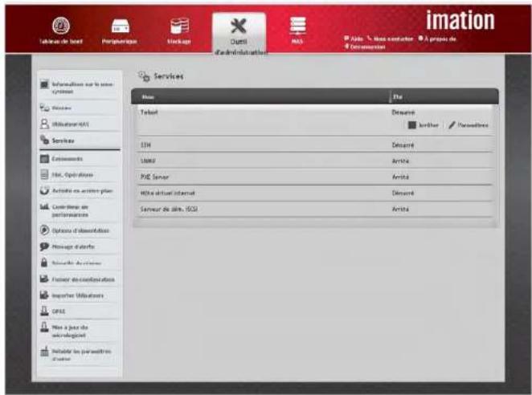Open Options d'alimentation power icon
Screen dimensions: 532x395
click(x=44, y=230)
